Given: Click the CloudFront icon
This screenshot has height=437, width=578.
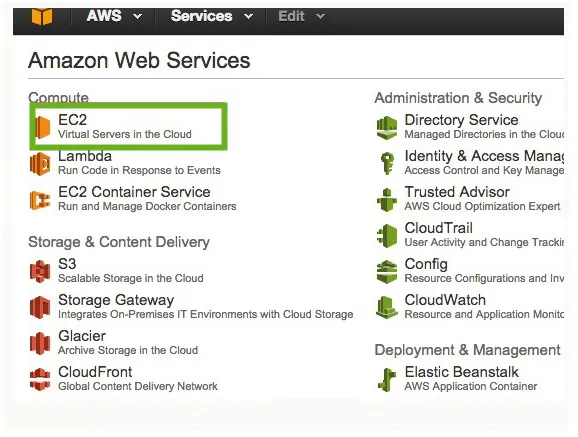Looking at the screenshot, I should click(x=40, y=379).
